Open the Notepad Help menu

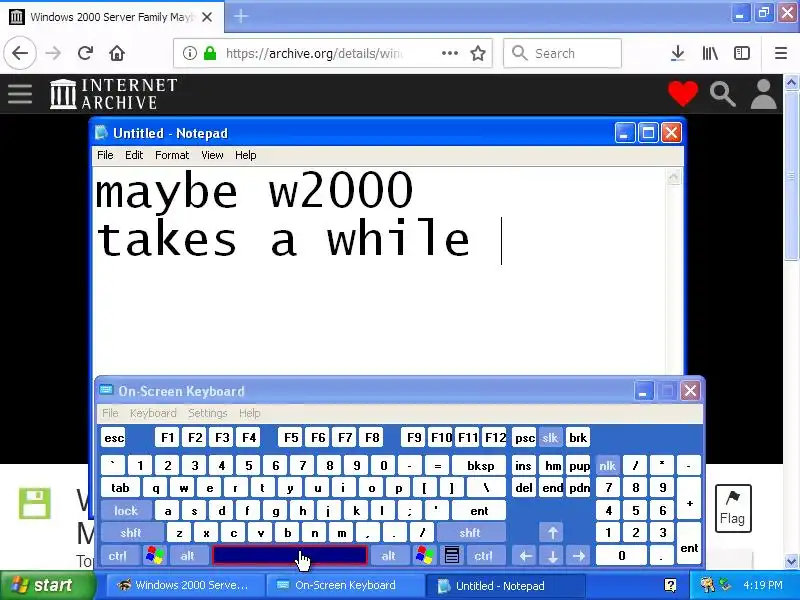coord(245,155)
